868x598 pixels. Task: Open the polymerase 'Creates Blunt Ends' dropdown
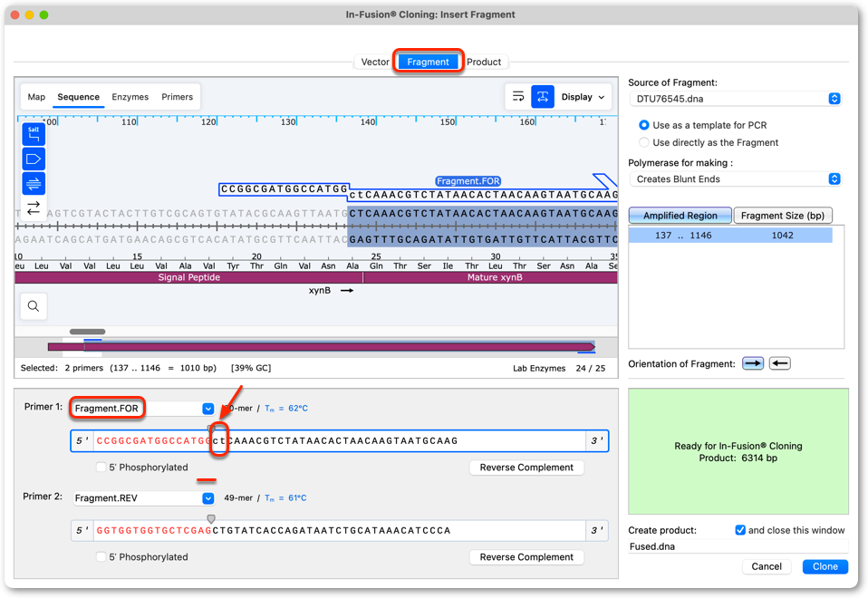pyautogui.click(x=735, y=178)
